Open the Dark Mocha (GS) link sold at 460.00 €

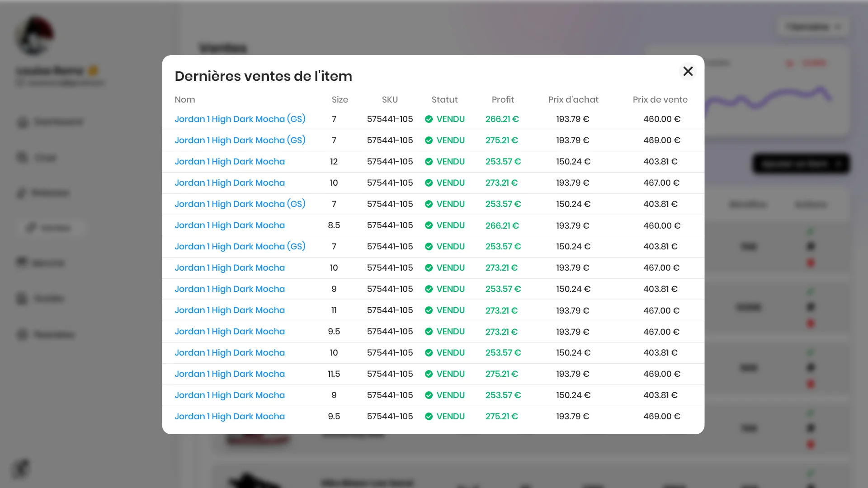click(x=240, y=119)
